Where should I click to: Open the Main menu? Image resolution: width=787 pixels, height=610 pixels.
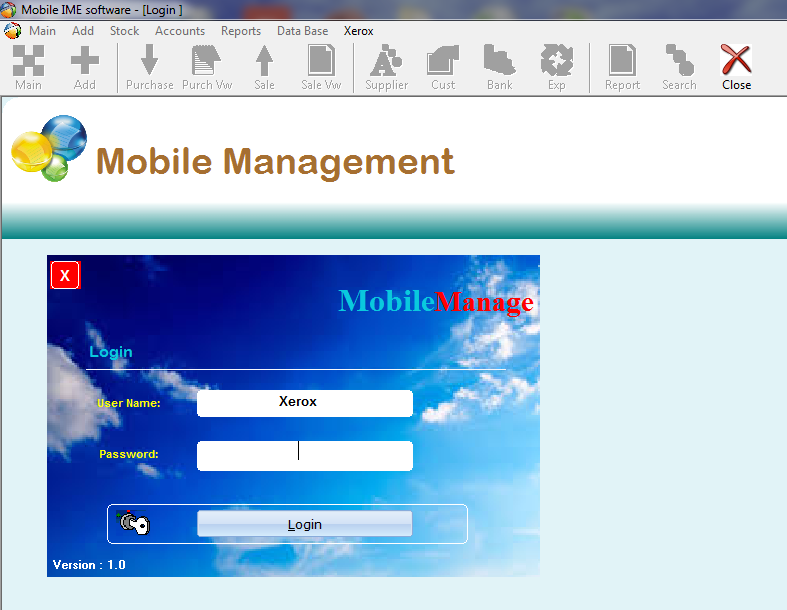pos(42,31)
